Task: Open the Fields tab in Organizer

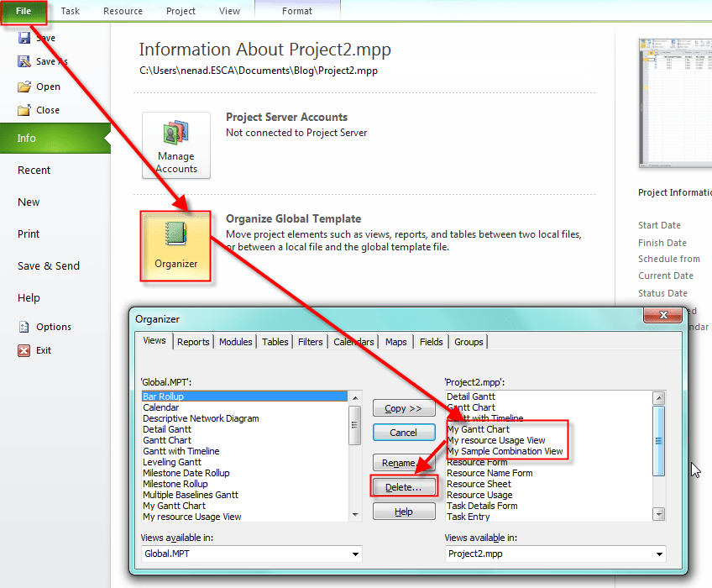Action: point(431,342)
